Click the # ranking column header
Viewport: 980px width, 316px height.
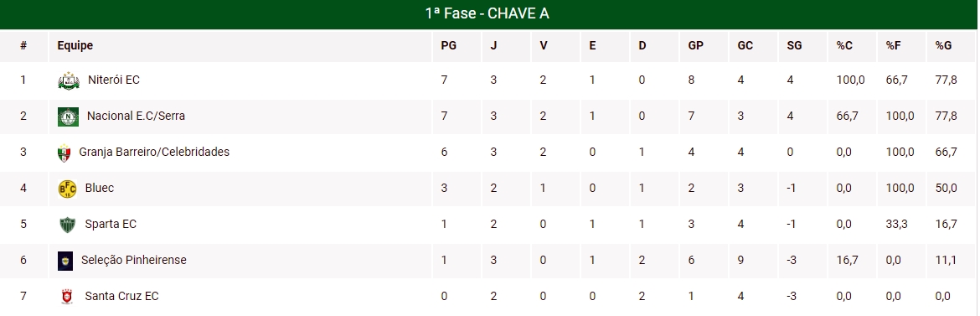click(x=23, y=45)
